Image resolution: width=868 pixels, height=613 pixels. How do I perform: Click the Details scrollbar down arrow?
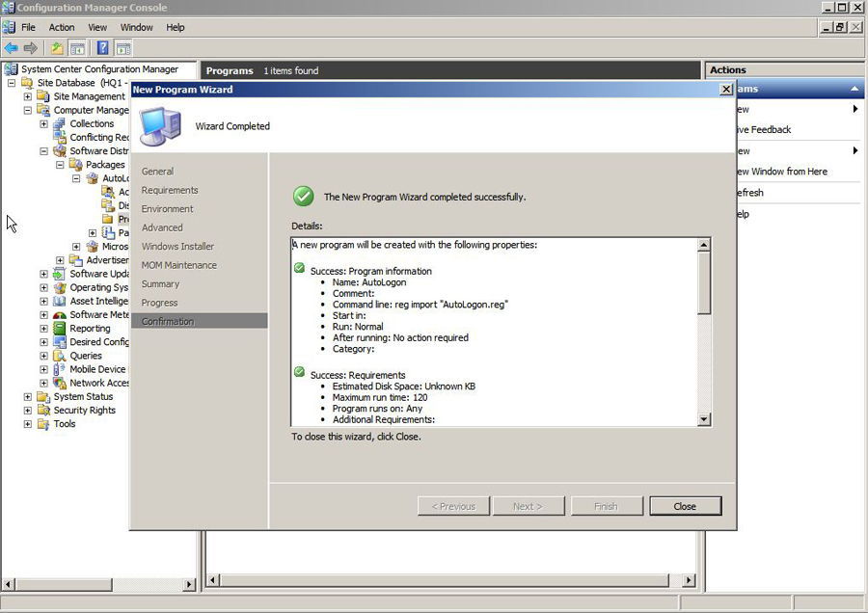pos(704,419)
